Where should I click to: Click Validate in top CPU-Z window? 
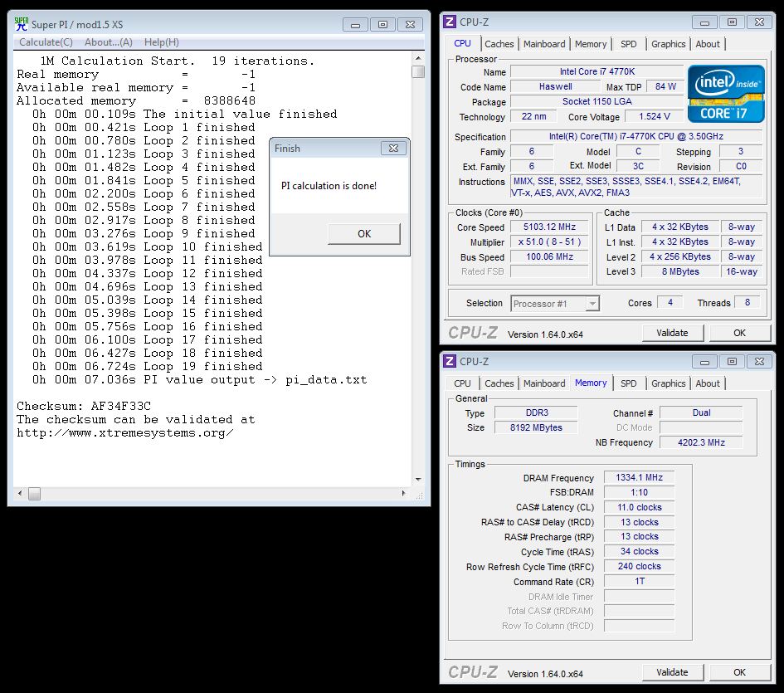coord(672,333)
